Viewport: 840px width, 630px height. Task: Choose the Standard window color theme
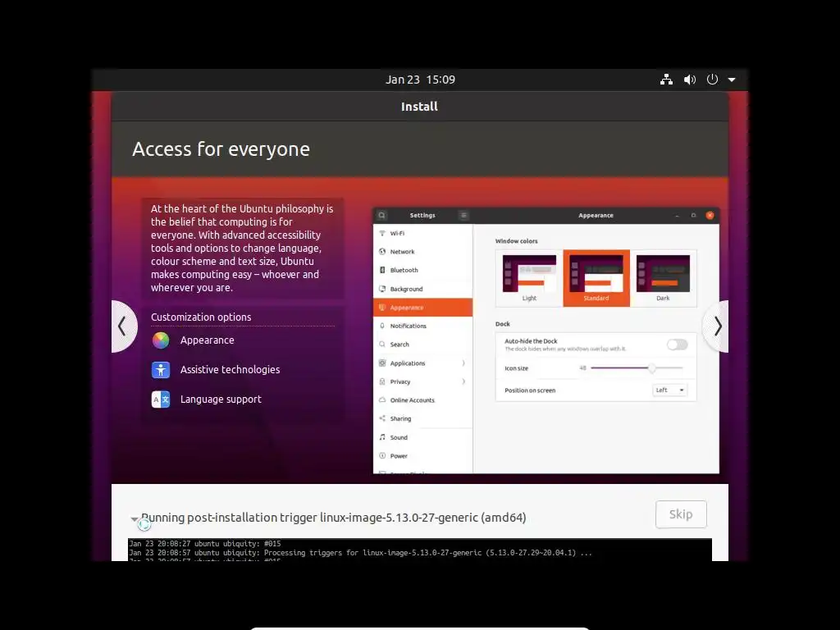tap(596, 278)
